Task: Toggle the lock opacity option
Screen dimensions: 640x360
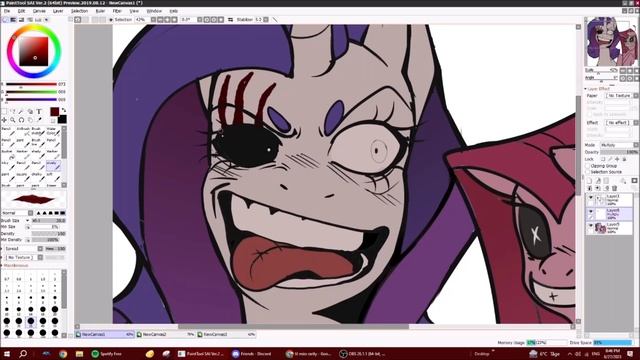Action: [603, 159]
